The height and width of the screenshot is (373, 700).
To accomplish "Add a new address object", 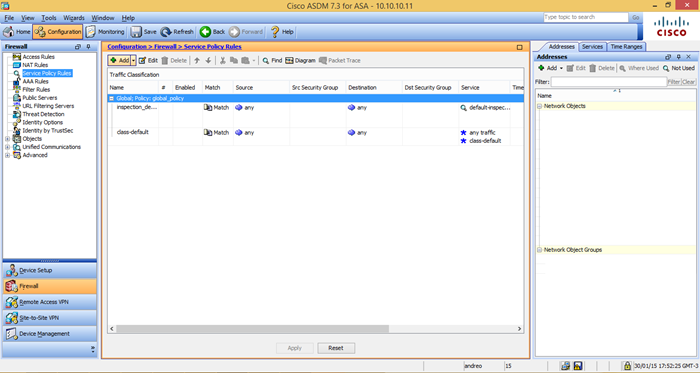I will click(547, 68).
